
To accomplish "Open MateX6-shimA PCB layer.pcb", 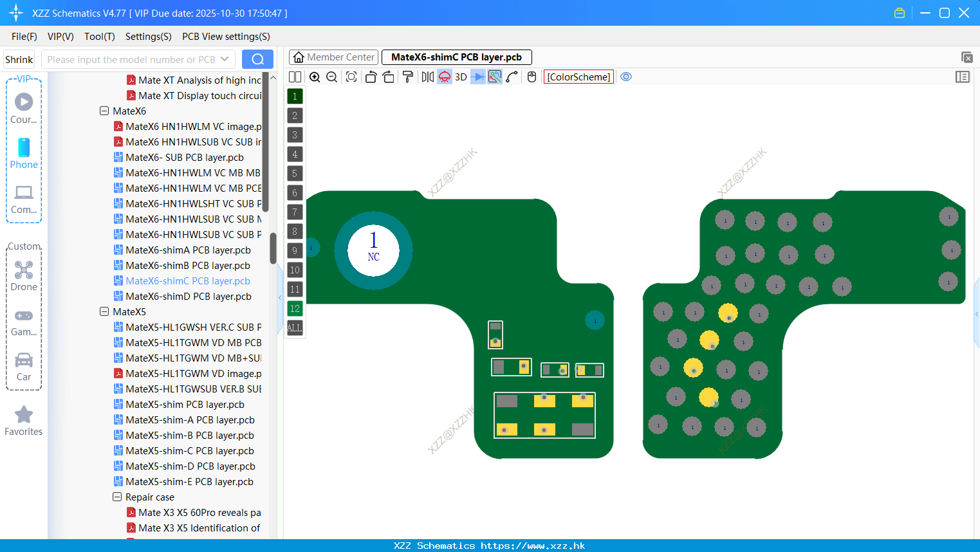I will coord(188,250).
